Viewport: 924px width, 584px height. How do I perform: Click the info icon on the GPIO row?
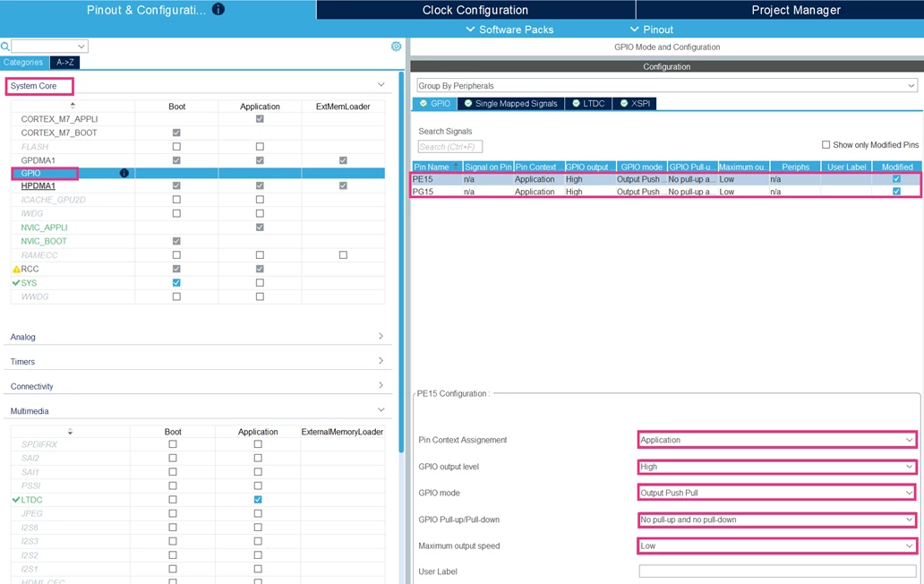[x=124, y=173]
